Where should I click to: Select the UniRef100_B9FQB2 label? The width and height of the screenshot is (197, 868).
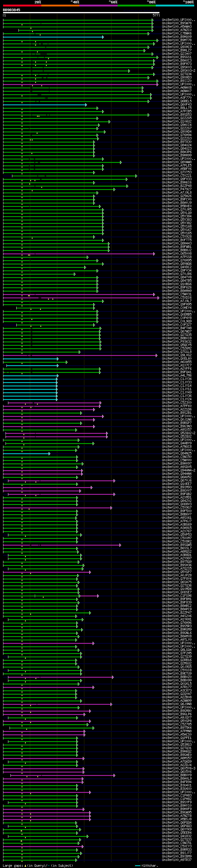coord(177,494)
